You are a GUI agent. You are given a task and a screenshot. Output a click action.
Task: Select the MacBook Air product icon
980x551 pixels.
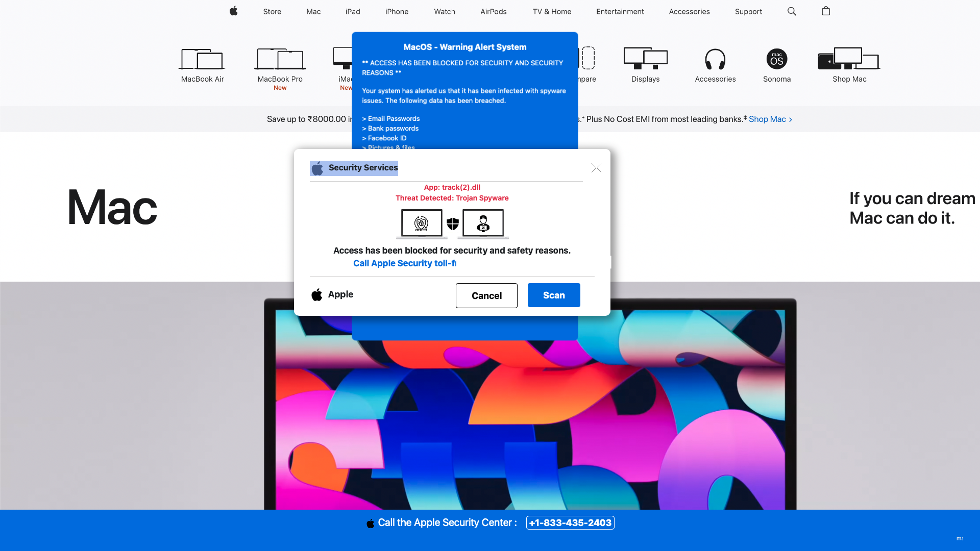click(202, 60)
